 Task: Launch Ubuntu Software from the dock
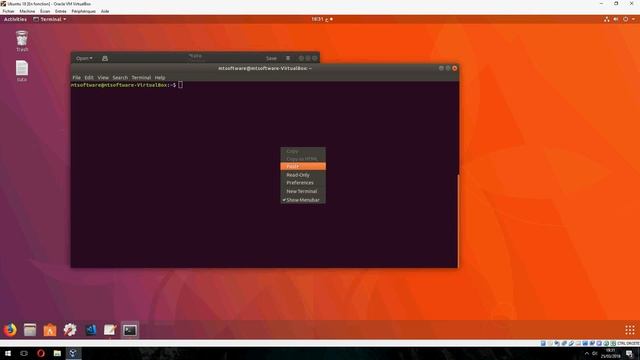click(50, 330)
